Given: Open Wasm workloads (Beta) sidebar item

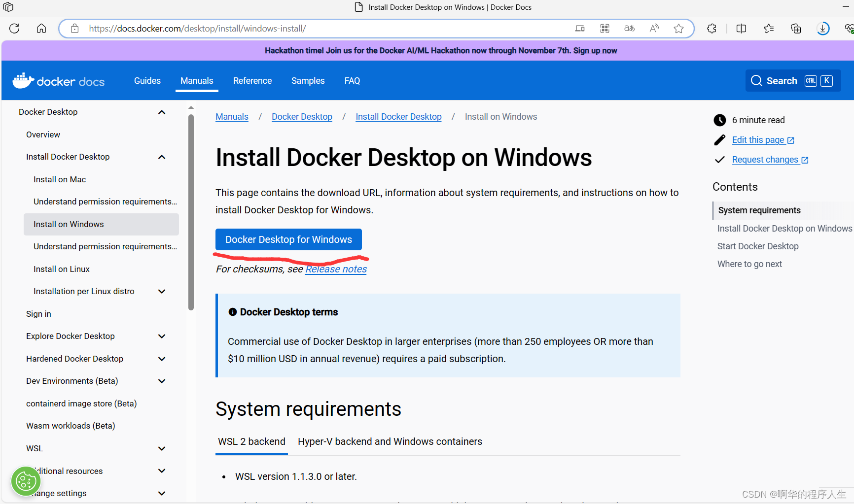Looking at the screenshot, I should (x=71, y=426).
